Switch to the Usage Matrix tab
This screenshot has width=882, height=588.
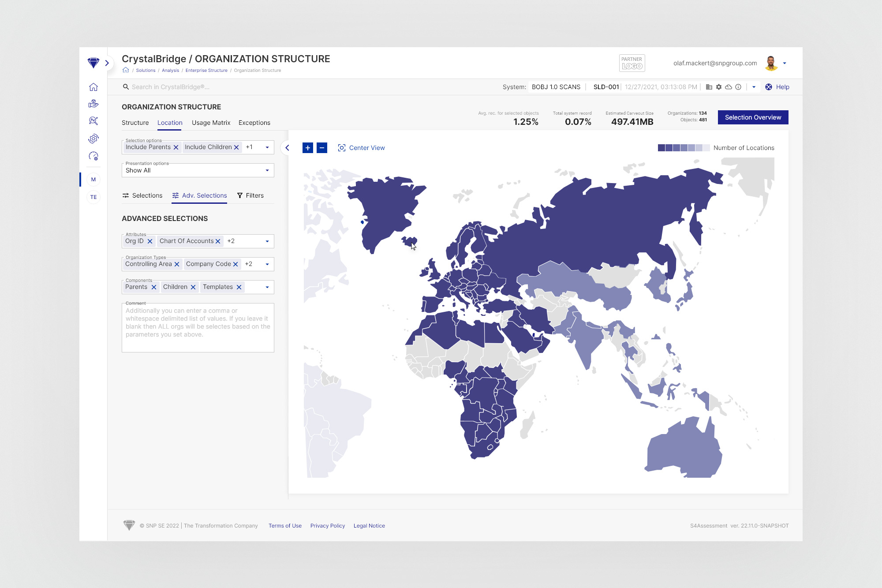point(211,123)
